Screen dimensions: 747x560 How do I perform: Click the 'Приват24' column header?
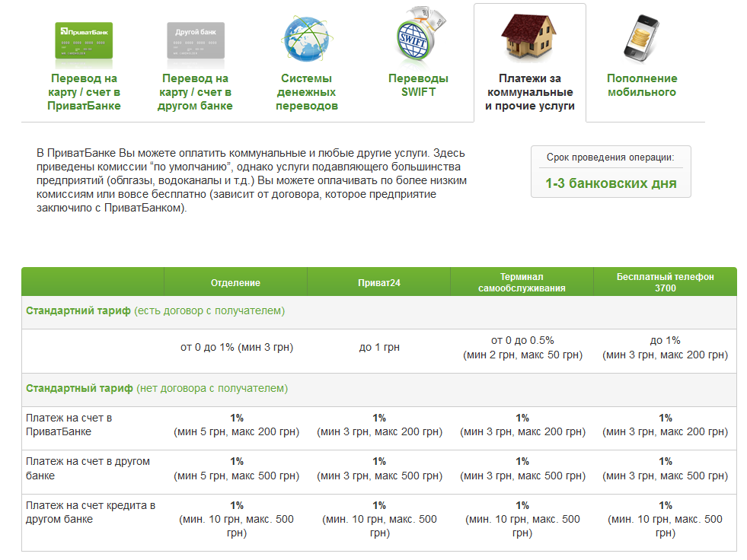tap(378, 282)
